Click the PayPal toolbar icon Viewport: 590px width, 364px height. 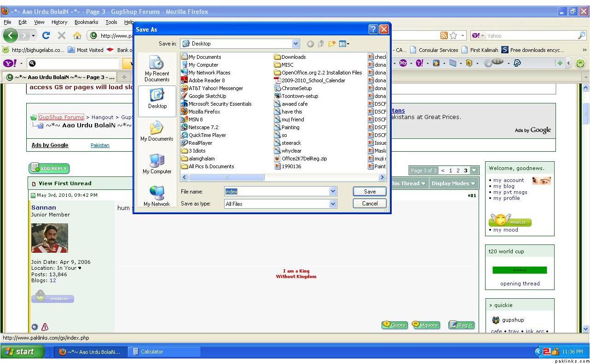pos(517,63)
